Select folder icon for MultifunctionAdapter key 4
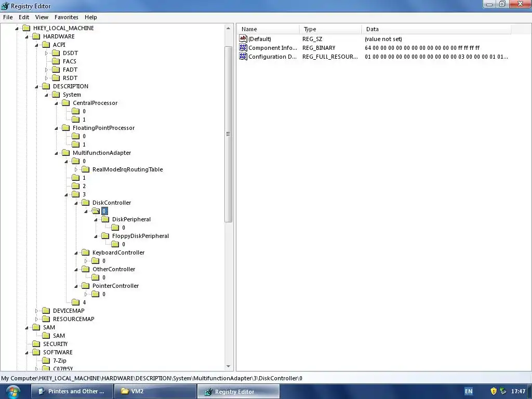This screenshot has width=532, height=399. [x=76, y=302]
